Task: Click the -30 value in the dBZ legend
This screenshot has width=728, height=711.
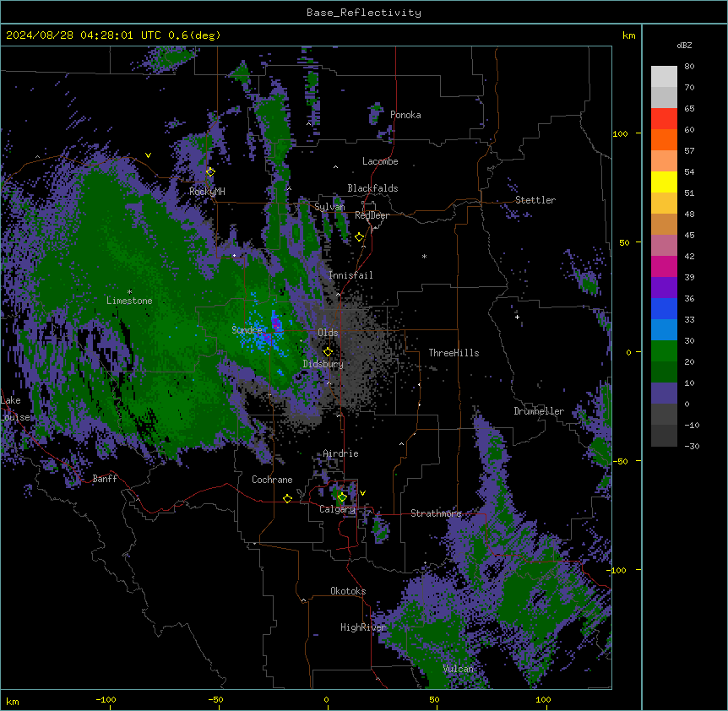Action: click(692, 447)
